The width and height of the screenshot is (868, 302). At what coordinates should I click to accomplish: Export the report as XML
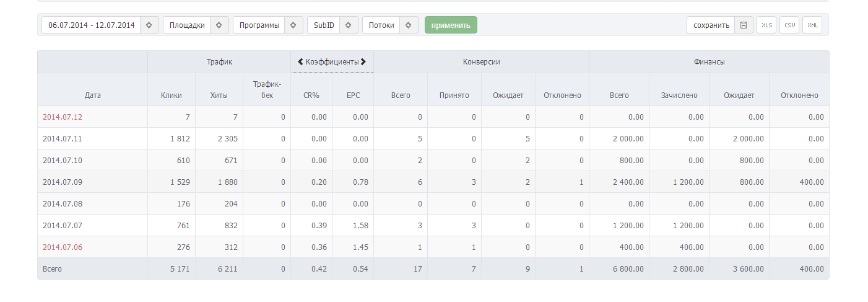click(812, 25)
